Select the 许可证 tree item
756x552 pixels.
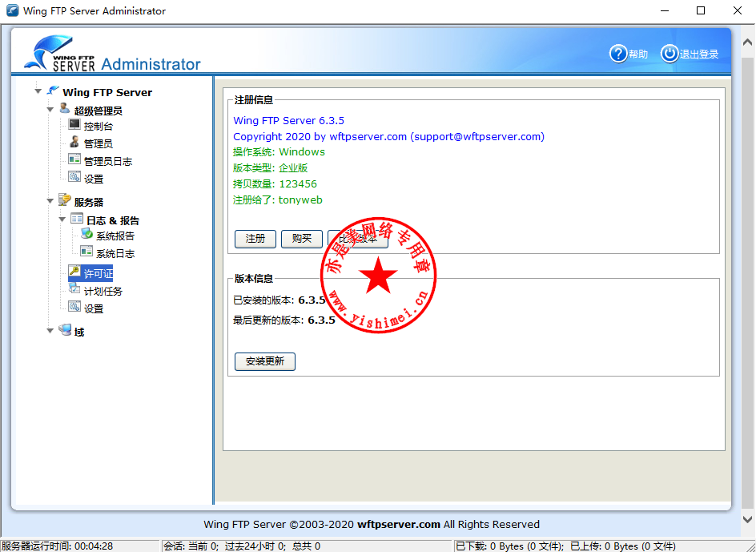[x=98, y=273]
